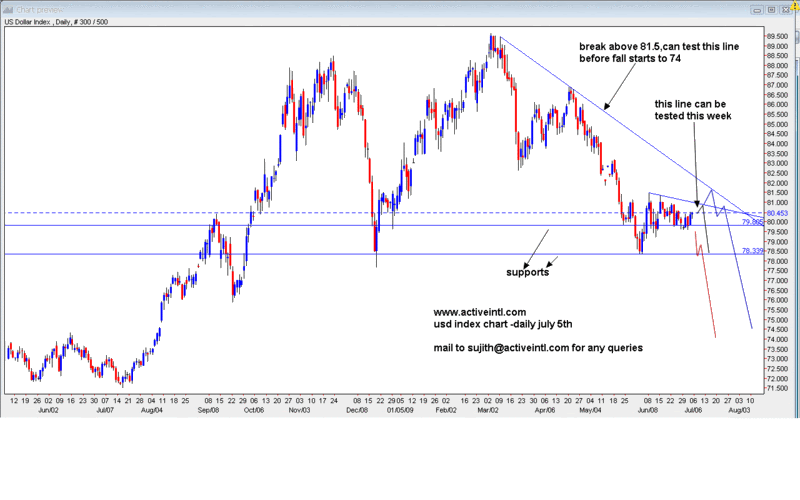This screenshot has width=800, height=500.
Task: Click the 'Chart preview' title bar text
Action: [x=40, y=8]
